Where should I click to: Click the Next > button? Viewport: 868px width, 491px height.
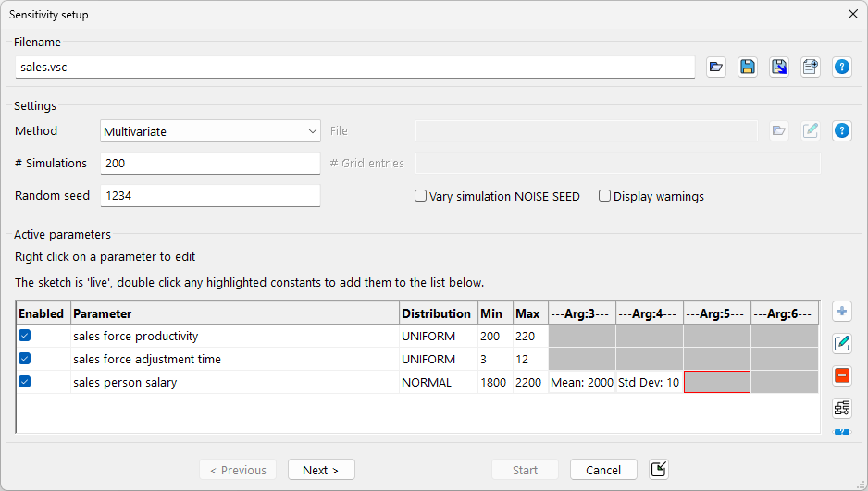point(320,470)
